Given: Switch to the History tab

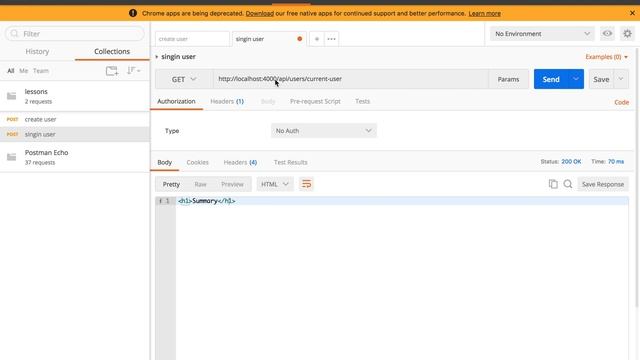Looking at the screenshot, I should click(x=37, y=51).
